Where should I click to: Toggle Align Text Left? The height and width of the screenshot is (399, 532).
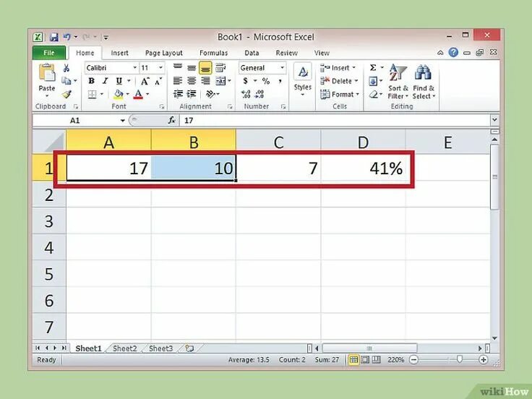tap(178, 81)
